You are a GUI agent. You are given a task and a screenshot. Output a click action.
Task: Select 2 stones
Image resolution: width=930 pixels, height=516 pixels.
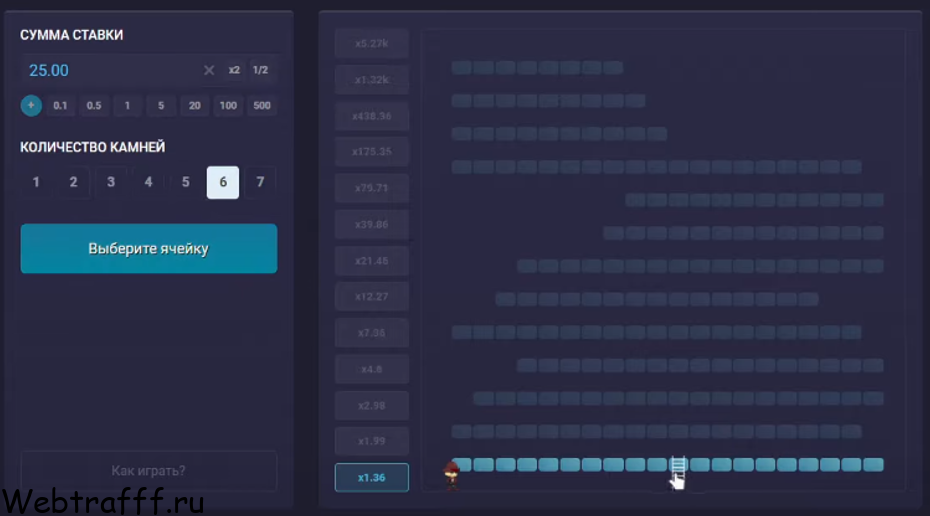tap(74, 182)
